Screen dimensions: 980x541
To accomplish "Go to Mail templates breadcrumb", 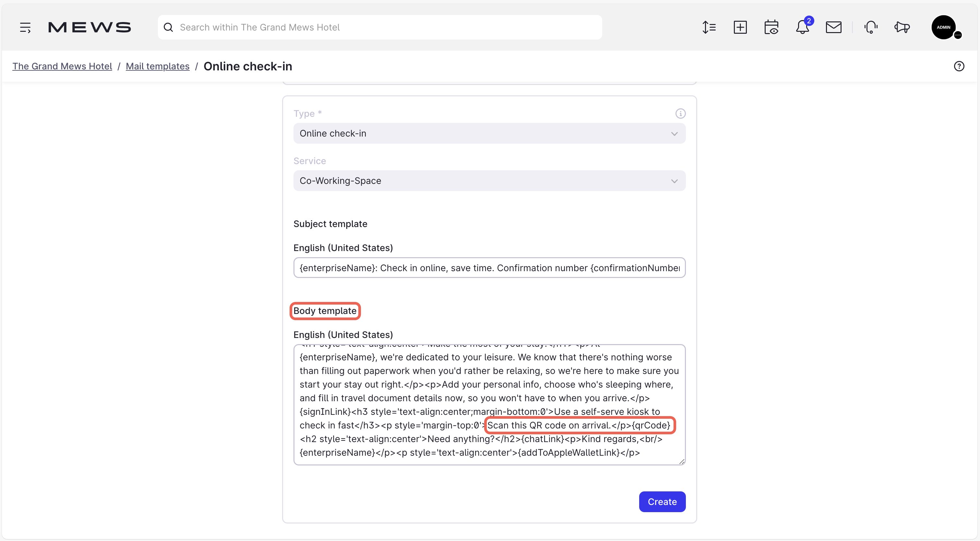I will pos(158,66).
